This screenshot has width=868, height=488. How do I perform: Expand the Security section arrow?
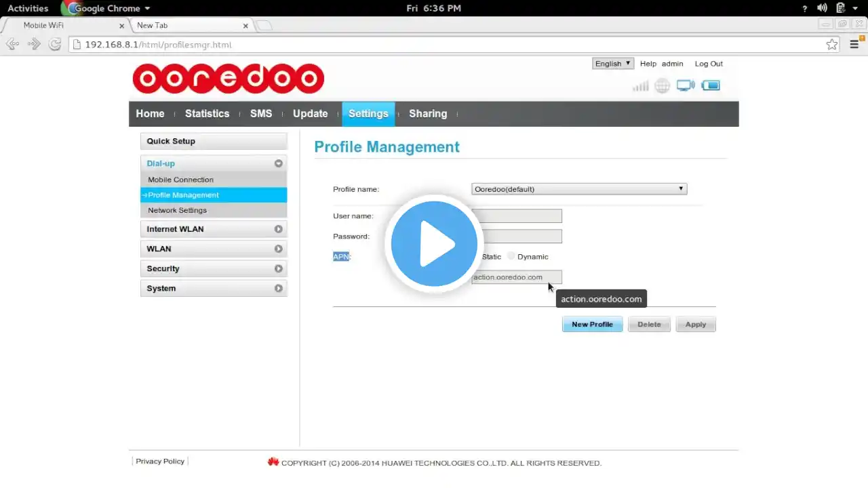278,268
